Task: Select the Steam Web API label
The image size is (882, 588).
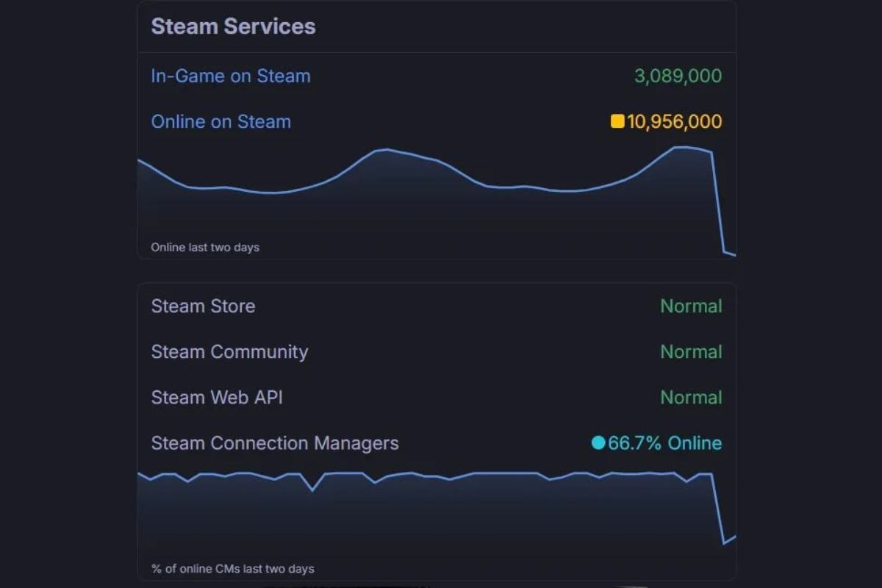Action: (x=217, y=397)
